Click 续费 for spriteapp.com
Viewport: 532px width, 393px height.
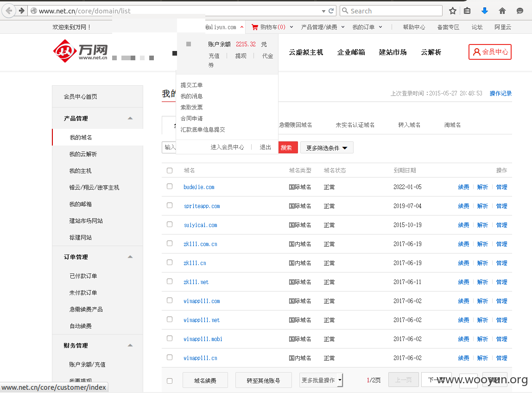tap(463, 206)
